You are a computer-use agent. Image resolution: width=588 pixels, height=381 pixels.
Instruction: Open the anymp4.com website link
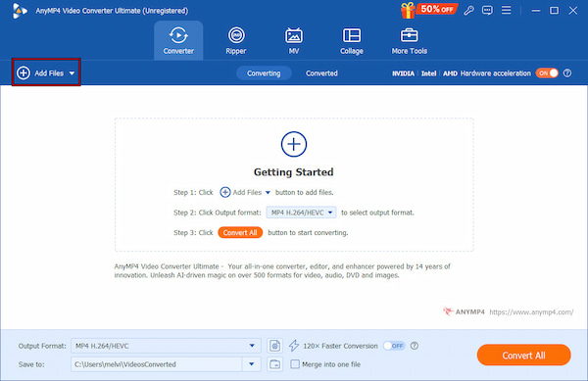[x=531, y=312]
